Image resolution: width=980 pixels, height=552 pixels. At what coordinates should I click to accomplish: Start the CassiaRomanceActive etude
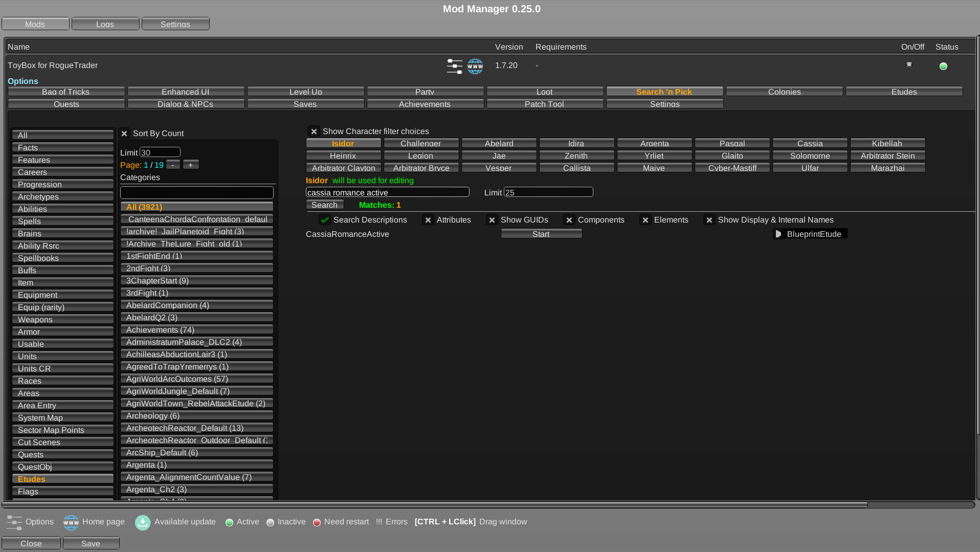coord(542,234)
